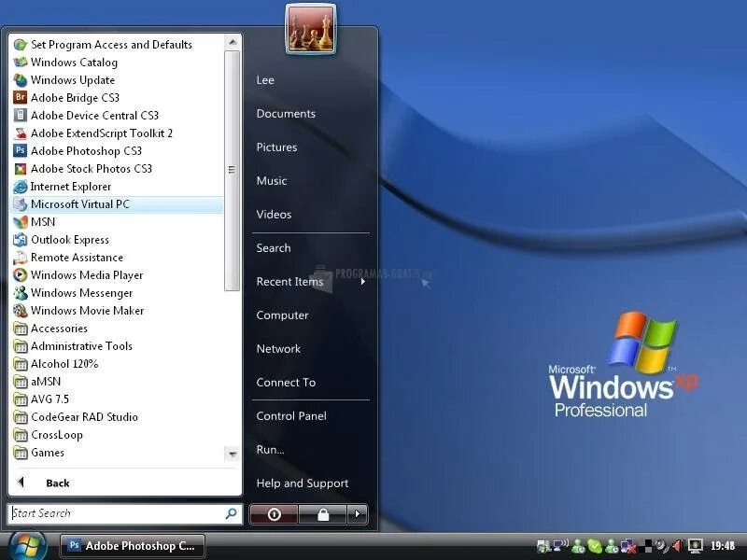This screenshot has height=560, width=747.
Task: Open Help and Support
Action: pyautogui.click(x=303, y=483)
